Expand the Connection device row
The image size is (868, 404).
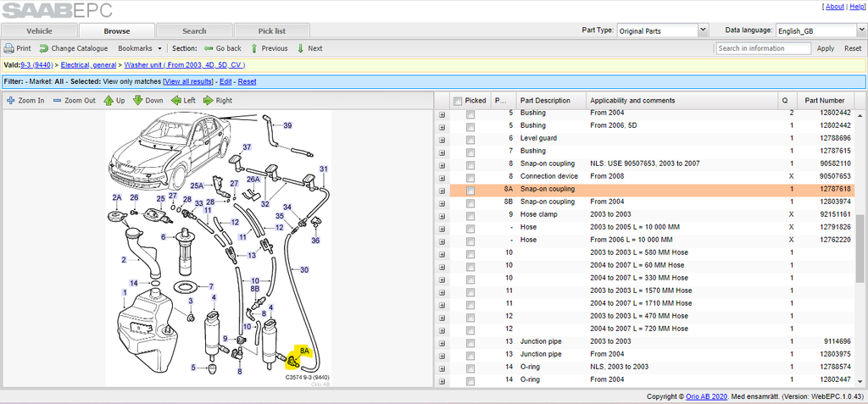click(x=442, y=178)
